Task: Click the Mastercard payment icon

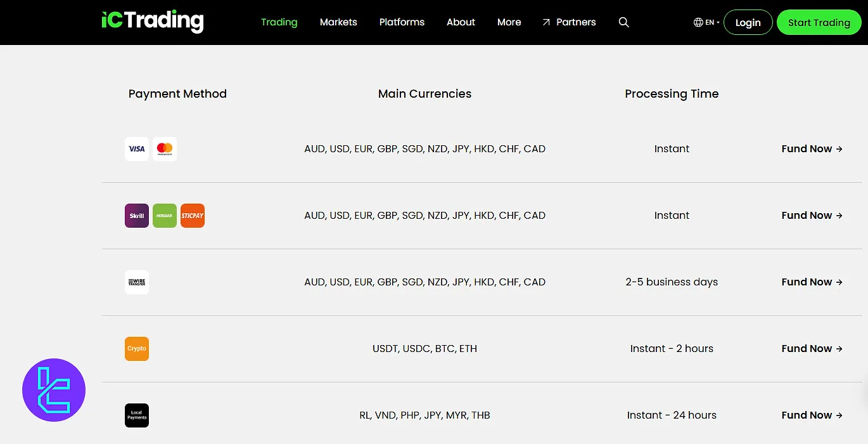Action: [165, 148]
